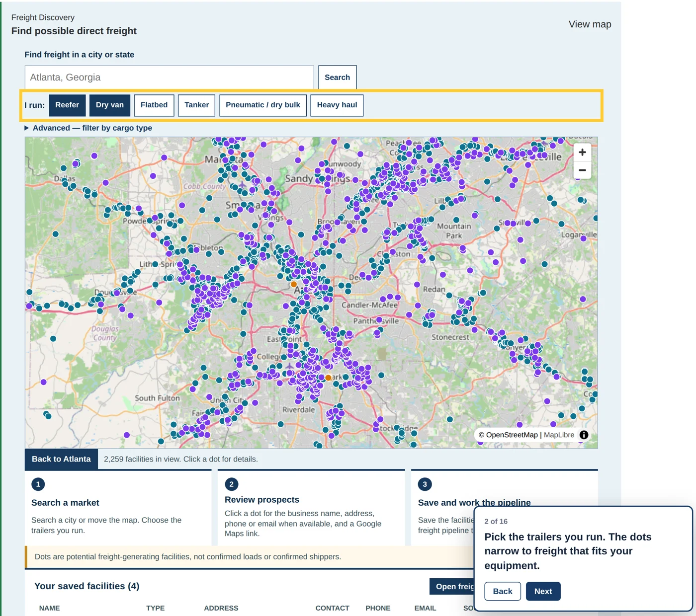Enable the Flatbed trailer filter
Viewport: 696px width, 616px height.
(154, 105)
